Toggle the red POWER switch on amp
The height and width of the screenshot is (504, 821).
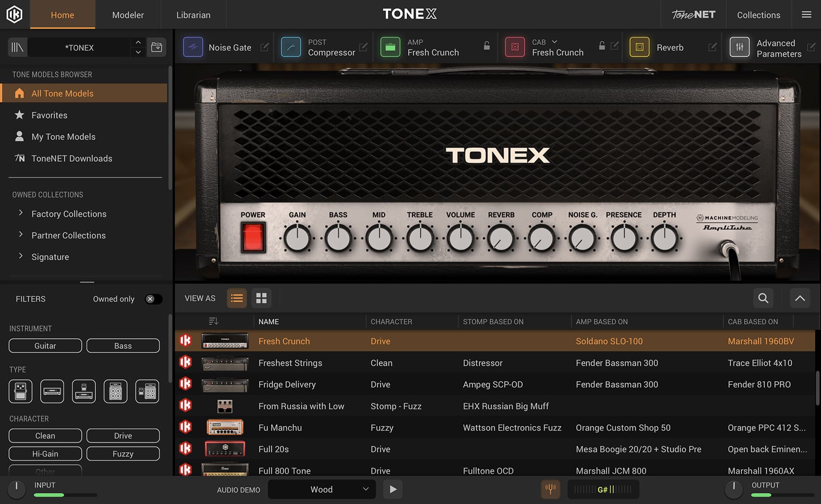(x=253, y=238)
